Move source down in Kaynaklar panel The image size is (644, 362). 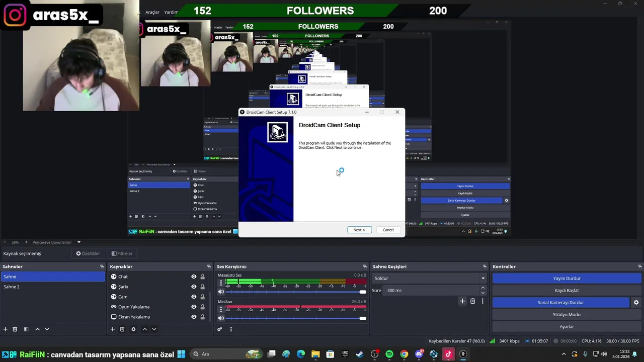coord(154,329)
